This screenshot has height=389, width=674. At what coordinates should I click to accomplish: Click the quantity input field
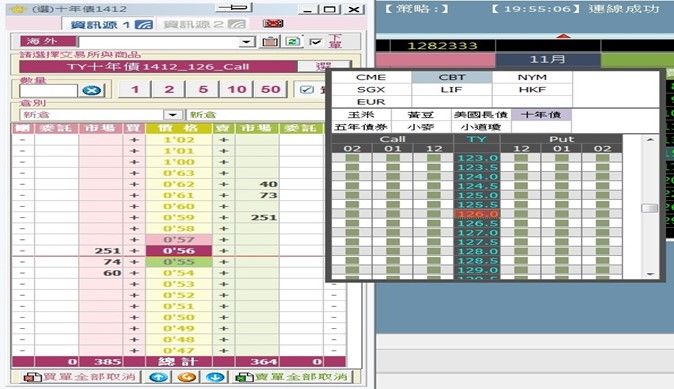[x=49, y=90]
